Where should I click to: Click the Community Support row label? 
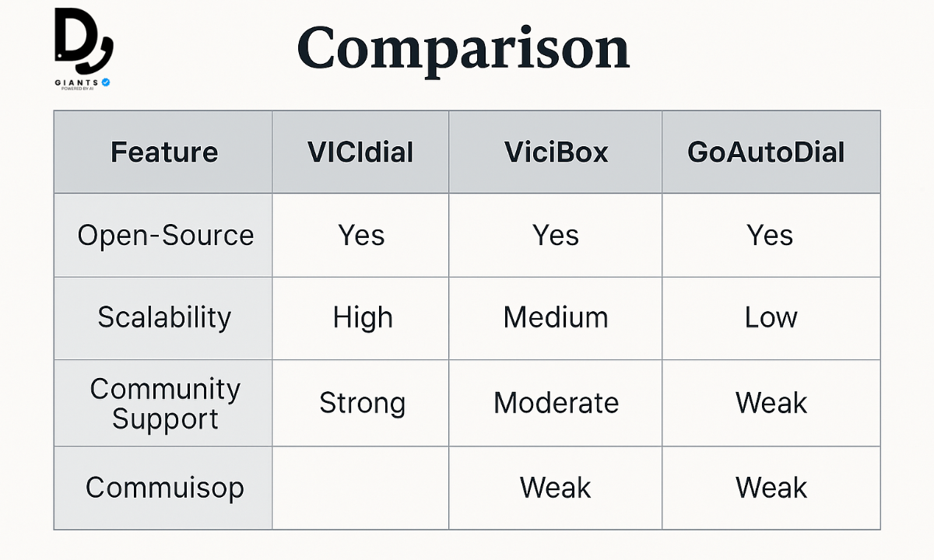[165, 403]
